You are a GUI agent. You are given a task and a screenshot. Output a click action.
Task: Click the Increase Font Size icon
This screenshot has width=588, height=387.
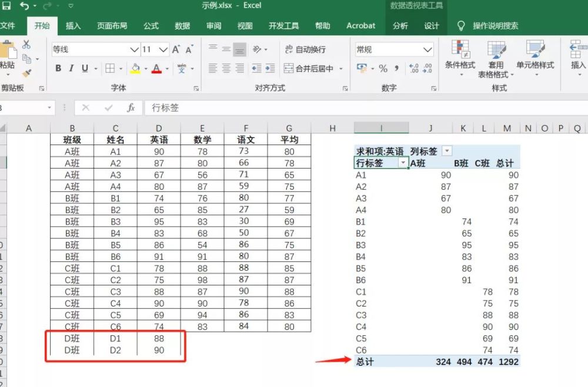tap(176, 49)
